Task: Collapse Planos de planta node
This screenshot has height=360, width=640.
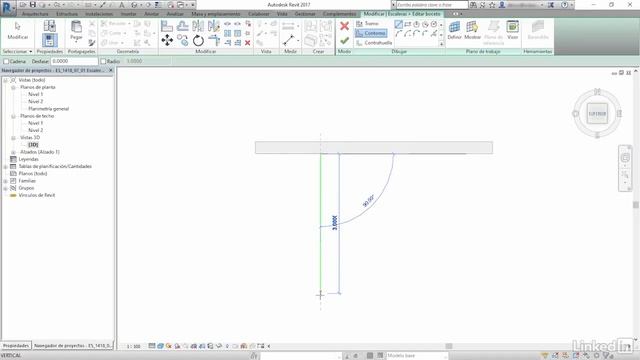Action: click(13, 87)
